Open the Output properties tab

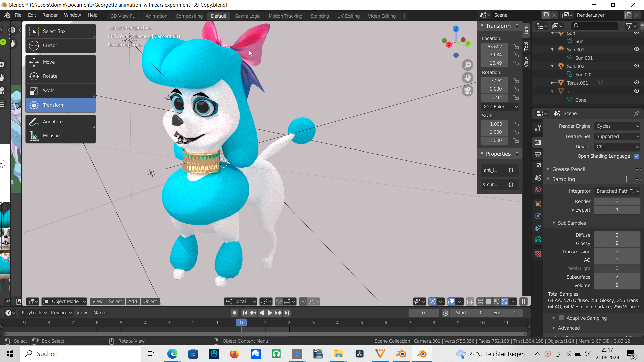coord(538,154)
